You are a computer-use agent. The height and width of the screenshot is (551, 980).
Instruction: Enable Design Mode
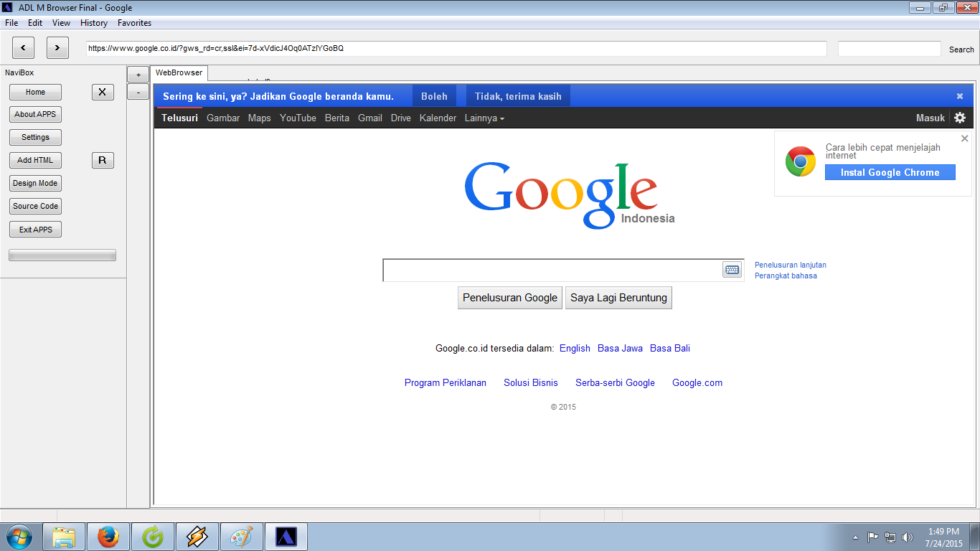(x=35, y=184)
